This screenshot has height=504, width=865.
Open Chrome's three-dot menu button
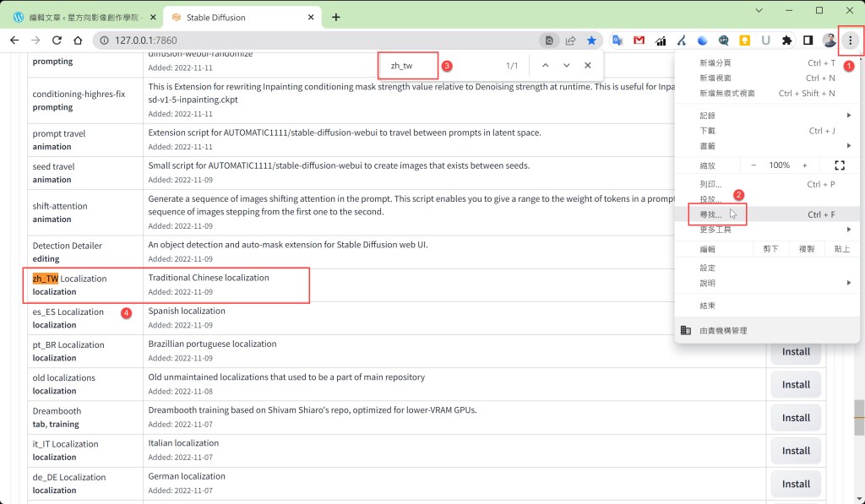[x=850, y=41]
